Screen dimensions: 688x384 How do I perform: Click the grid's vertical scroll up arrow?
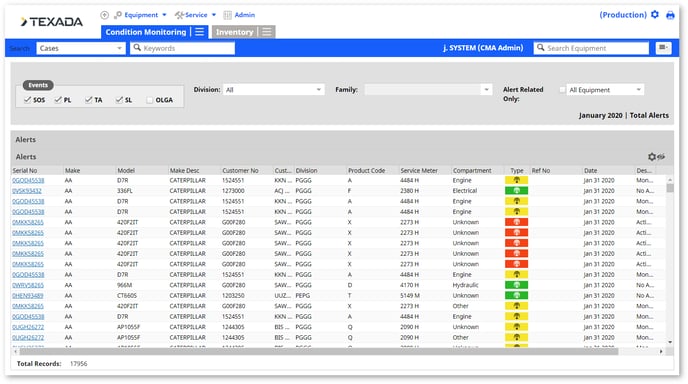pos(670,180)
